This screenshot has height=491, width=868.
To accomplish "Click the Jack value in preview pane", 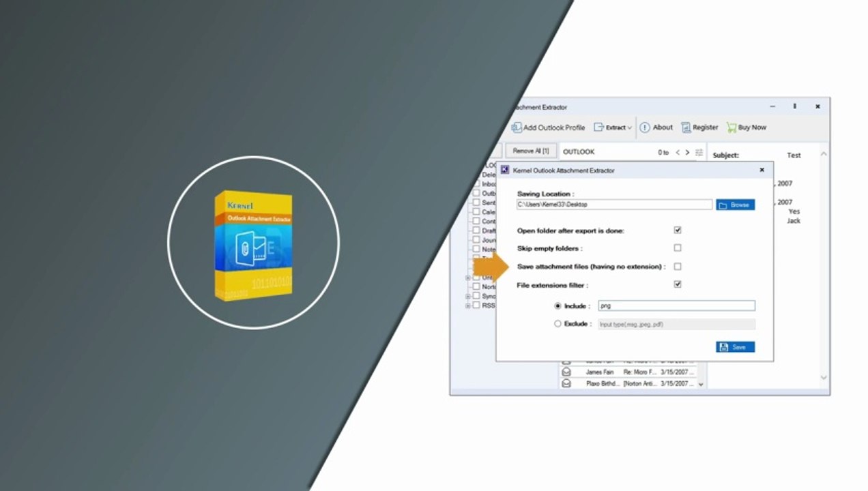I will point(794,221).
